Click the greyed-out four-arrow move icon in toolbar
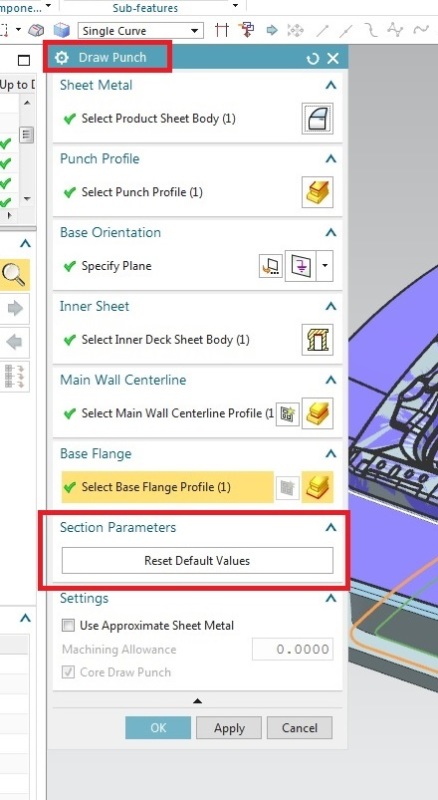The image size is (438, 800). (296, 30)
